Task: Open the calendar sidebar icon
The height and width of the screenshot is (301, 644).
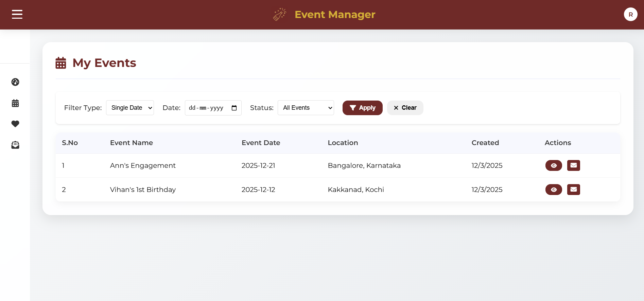Action: click(15, 103)
